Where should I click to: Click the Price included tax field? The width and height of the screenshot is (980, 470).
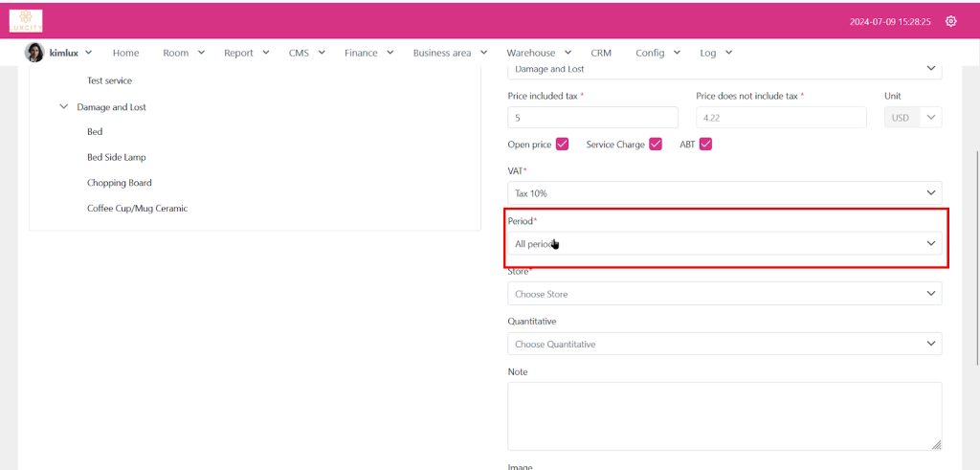click(x=592, y=118)
